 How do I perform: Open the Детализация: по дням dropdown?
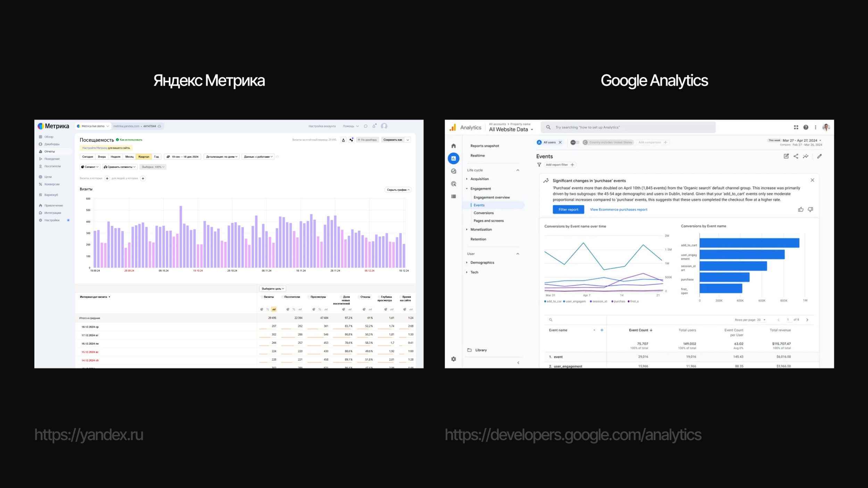[222, 157]
